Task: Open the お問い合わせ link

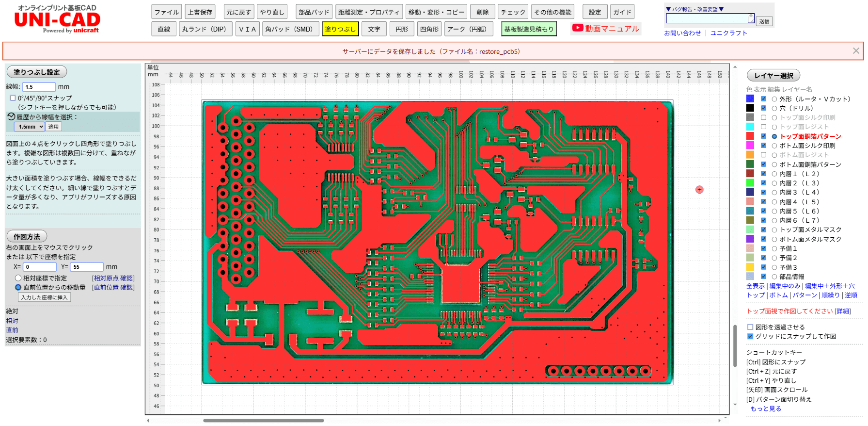Action: coord(682,33)
